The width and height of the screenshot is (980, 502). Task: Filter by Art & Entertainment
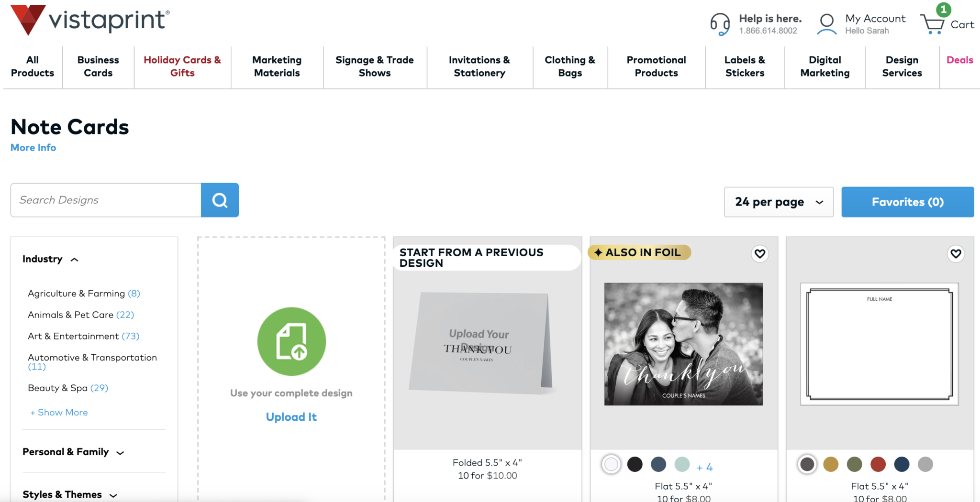point(84,336)
